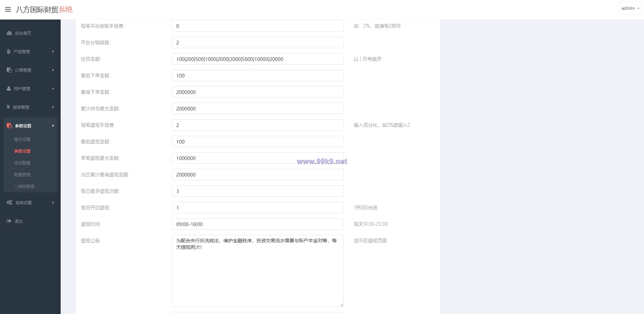Click the 提现时间 input field
Image resolution: width=644 pixels, height=314 pixels.
pyautogui.click(x=258, y=224)
